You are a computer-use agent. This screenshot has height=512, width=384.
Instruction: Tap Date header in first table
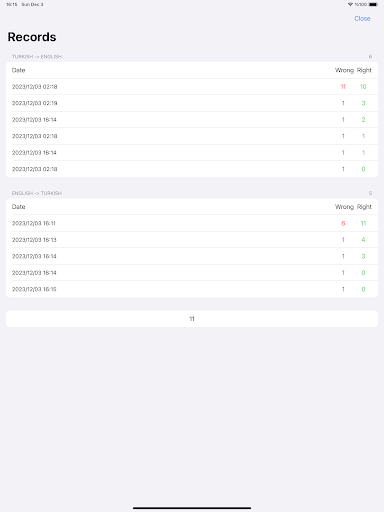point(18,70)
